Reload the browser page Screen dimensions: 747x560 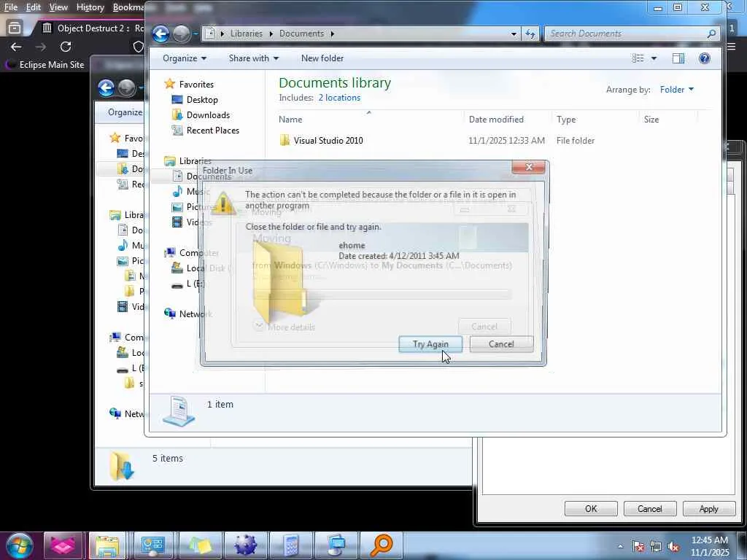(66, 47)
